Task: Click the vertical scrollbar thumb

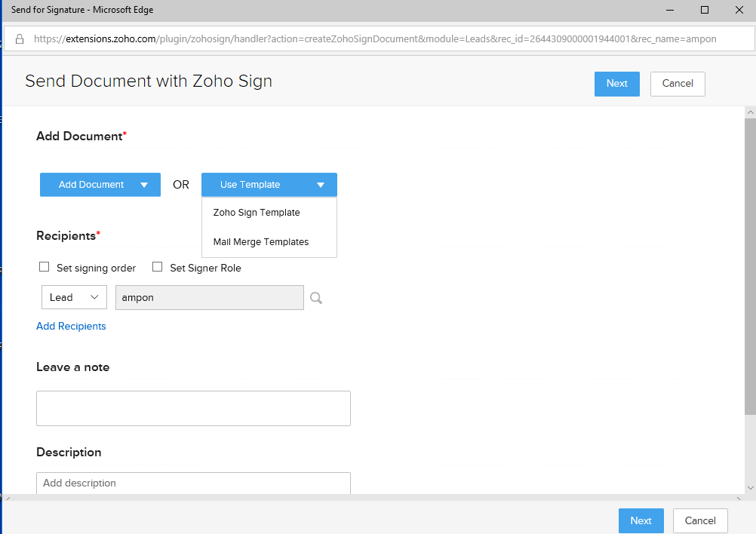Action: [x=750, y=266]
